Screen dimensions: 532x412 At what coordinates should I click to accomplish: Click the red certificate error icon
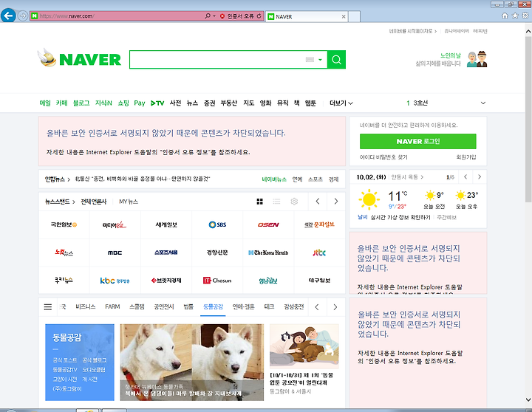point(222,16)
